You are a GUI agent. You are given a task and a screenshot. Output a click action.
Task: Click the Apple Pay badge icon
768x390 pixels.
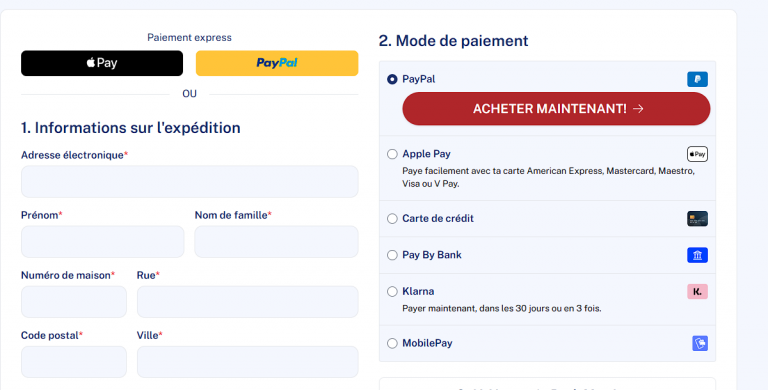697,154
